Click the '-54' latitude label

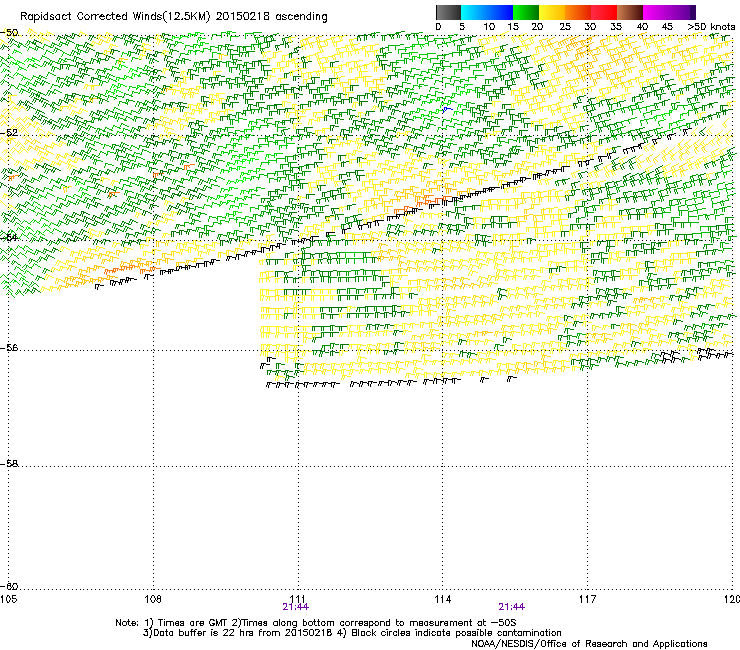9,237
